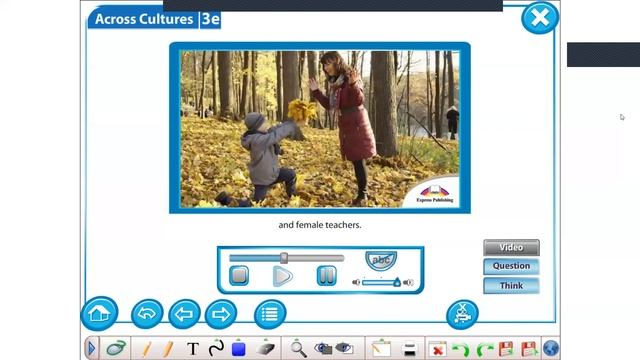
Task: Play the video
Action: 282,276
